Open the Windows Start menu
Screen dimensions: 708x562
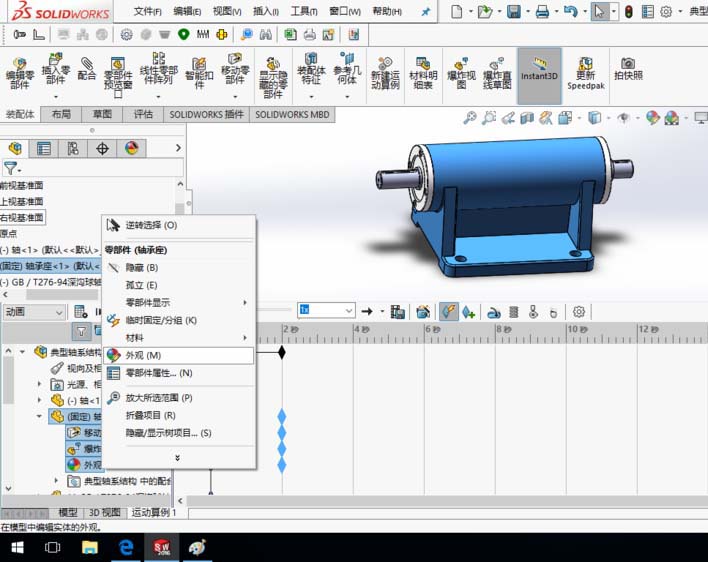click(x=17, y=547)
